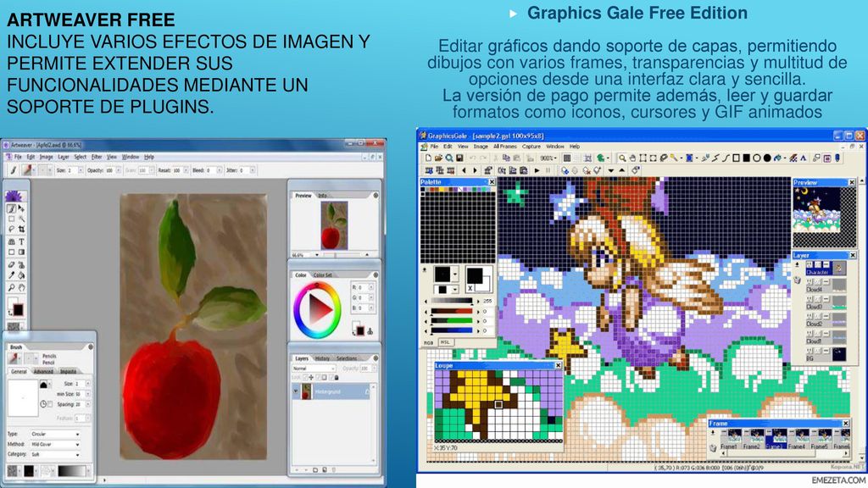Click Open folder icon in GraphicsGale
Viewport: 868px width, 488px height.
click(438, 158)
